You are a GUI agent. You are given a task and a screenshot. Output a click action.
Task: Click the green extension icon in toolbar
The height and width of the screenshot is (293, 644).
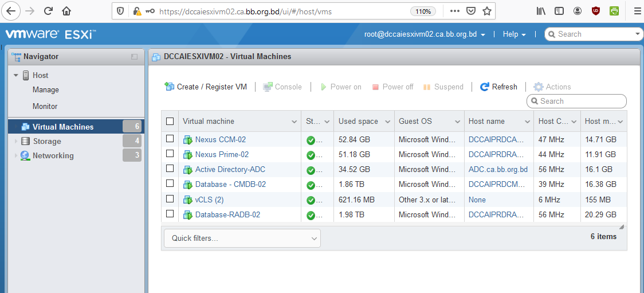tap(614, 11)
